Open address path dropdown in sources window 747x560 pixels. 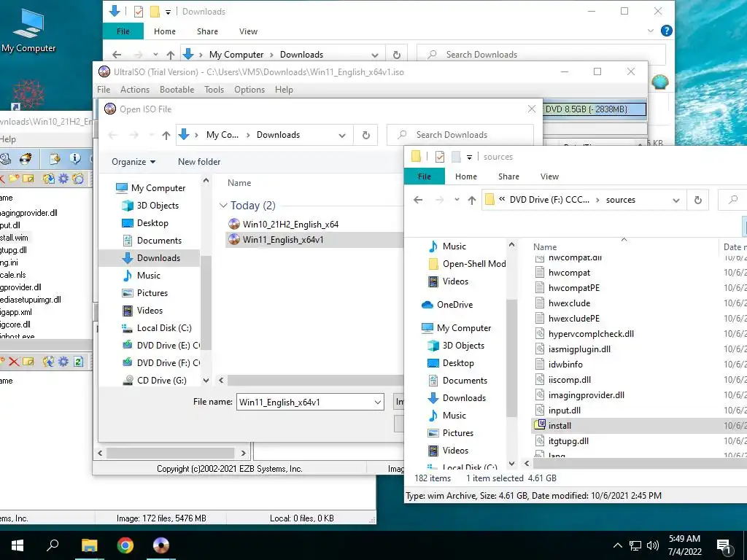point(676,200)
